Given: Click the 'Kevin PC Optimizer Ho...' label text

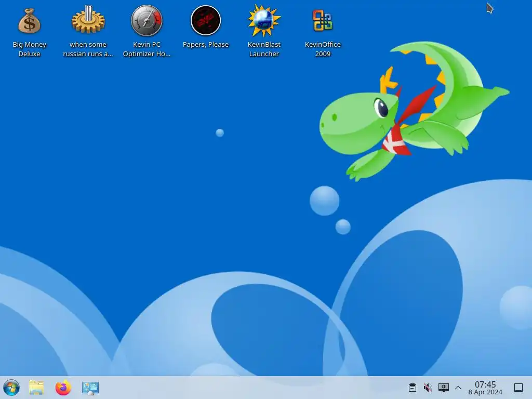Looking at the screenshot, I should [147, 49].
